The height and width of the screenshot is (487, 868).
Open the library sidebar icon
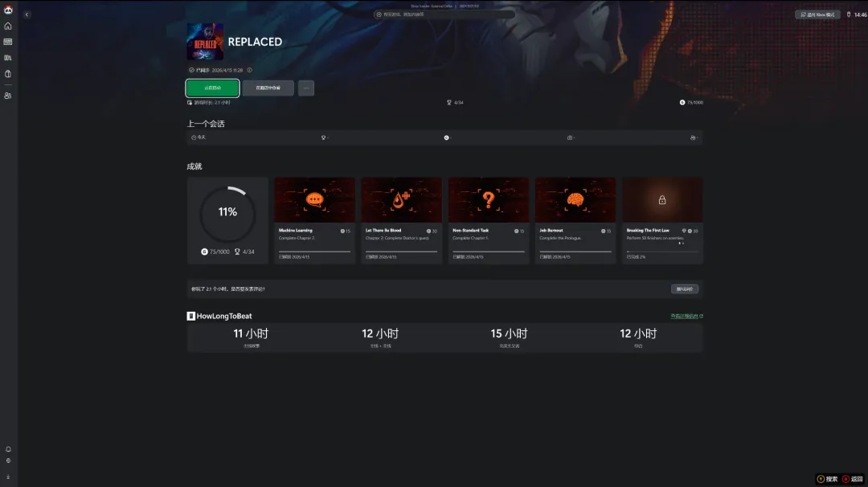(x=8, y=58)
